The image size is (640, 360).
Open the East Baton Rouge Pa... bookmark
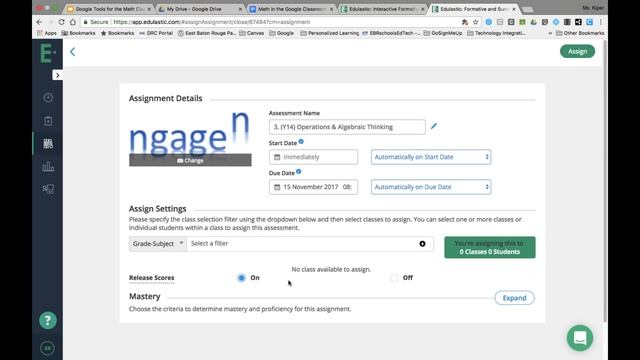pyautogui.click(x=207, y=33)
